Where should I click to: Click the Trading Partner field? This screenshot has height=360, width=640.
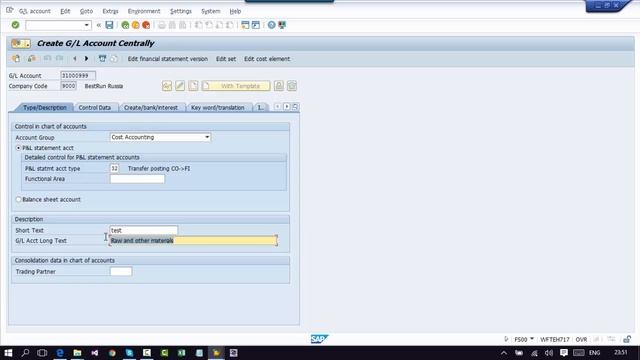pyautogui.click(x=121, y=271)
